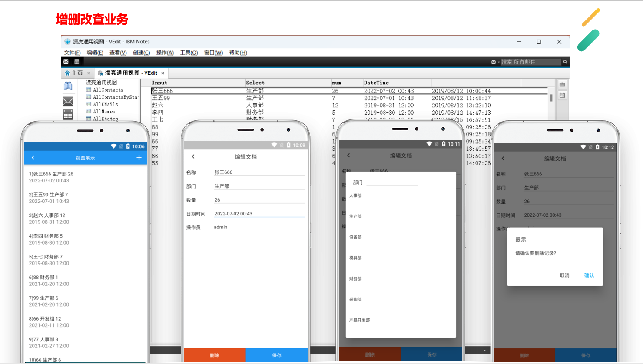Close the 主页 tab
This screenshot has width=643, height=364.
click(x=89, y=73)
